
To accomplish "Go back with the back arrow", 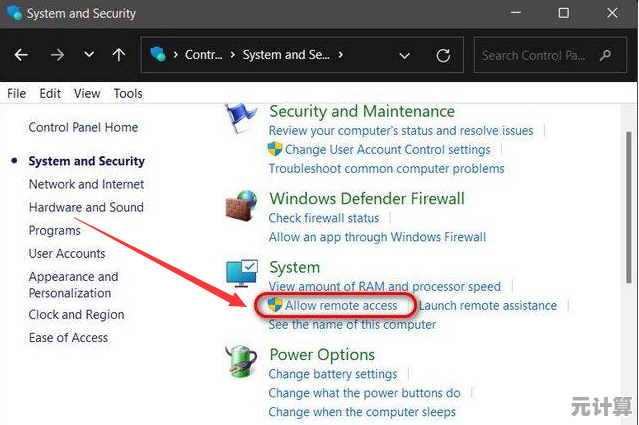I will coord(22,55).
